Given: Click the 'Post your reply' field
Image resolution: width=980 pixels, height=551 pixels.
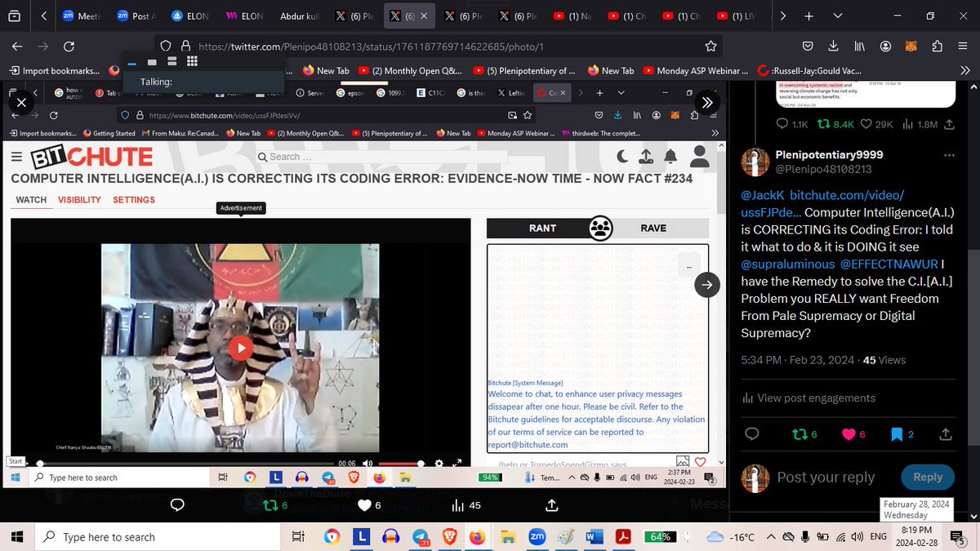Looking at the screenshot, I should click(x=826, y=478).
